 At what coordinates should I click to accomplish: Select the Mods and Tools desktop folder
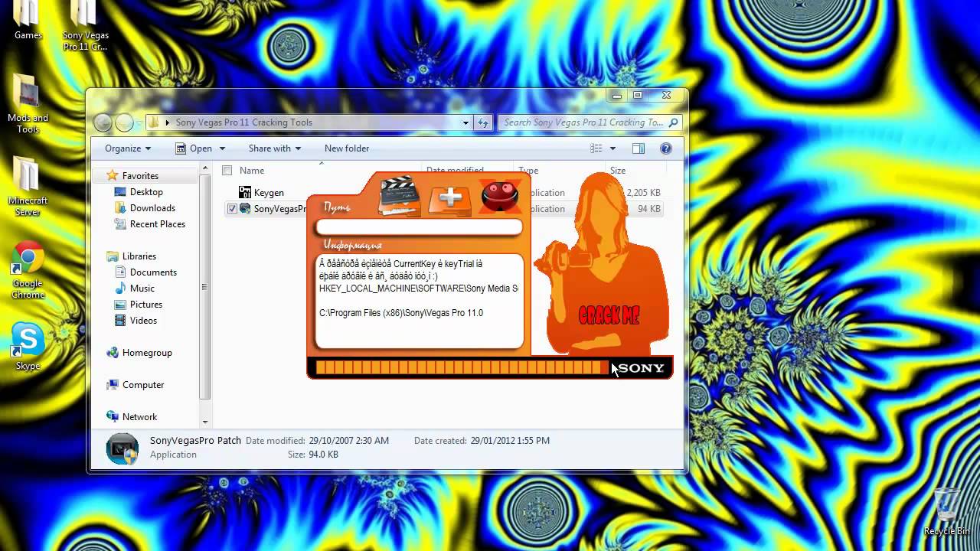28,103
